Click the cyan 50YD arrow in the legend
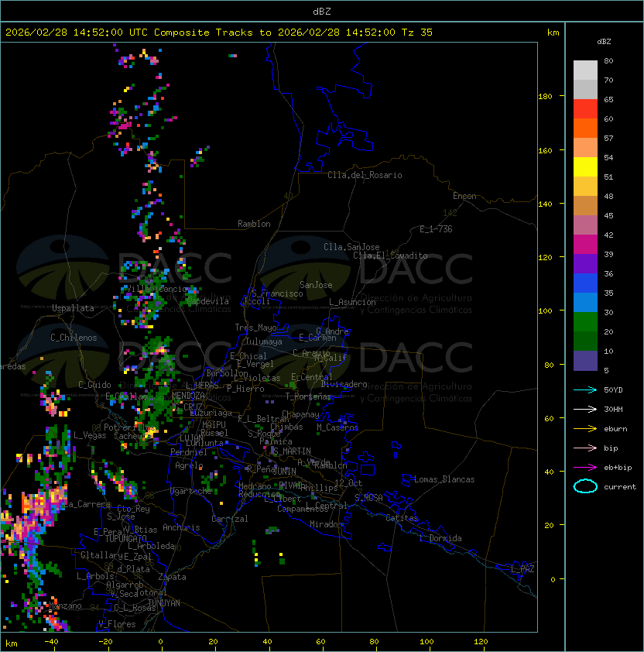 pos(585,389)
